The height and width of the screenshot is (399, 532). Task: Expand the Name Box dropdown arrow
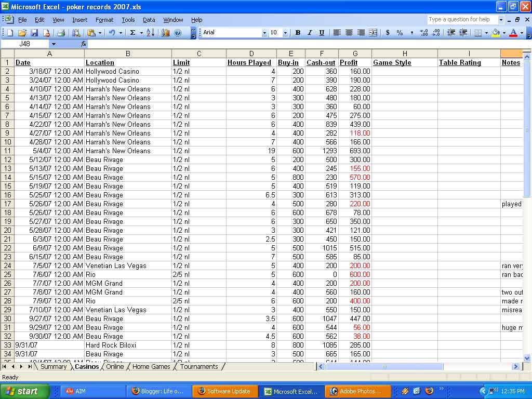pyautogui.click(x=54, y=44)
